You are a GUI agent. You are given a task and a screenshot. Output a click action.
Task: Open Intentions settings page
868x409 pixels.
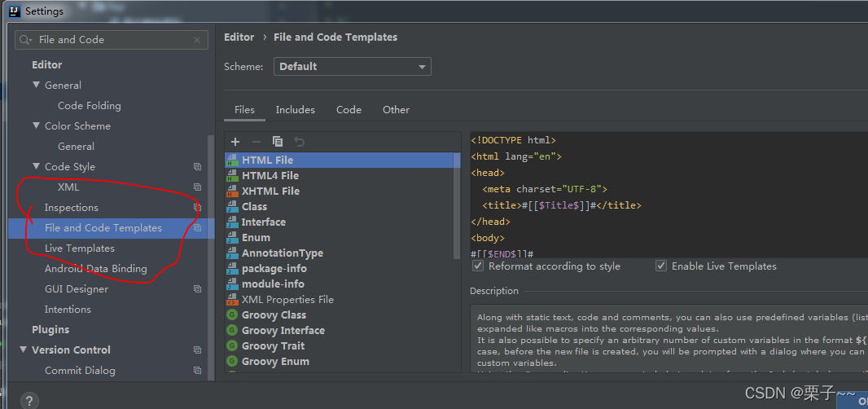[68, 310]
